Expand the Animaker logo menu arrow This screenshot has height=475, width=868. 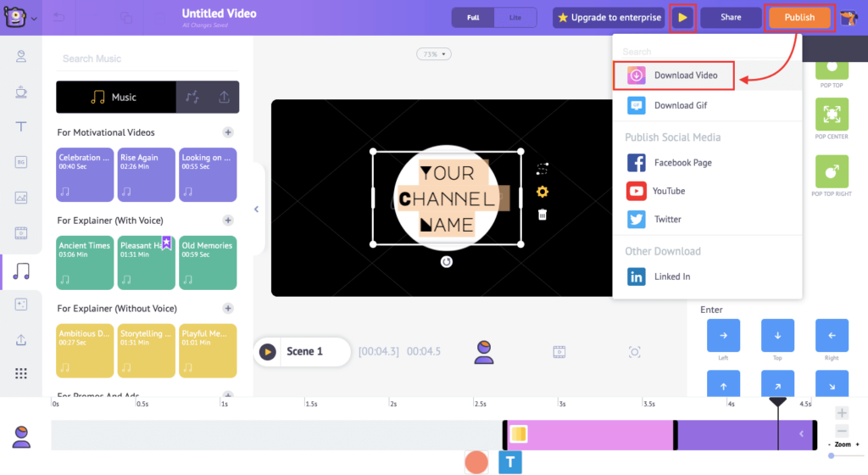[x=34, y=19]
